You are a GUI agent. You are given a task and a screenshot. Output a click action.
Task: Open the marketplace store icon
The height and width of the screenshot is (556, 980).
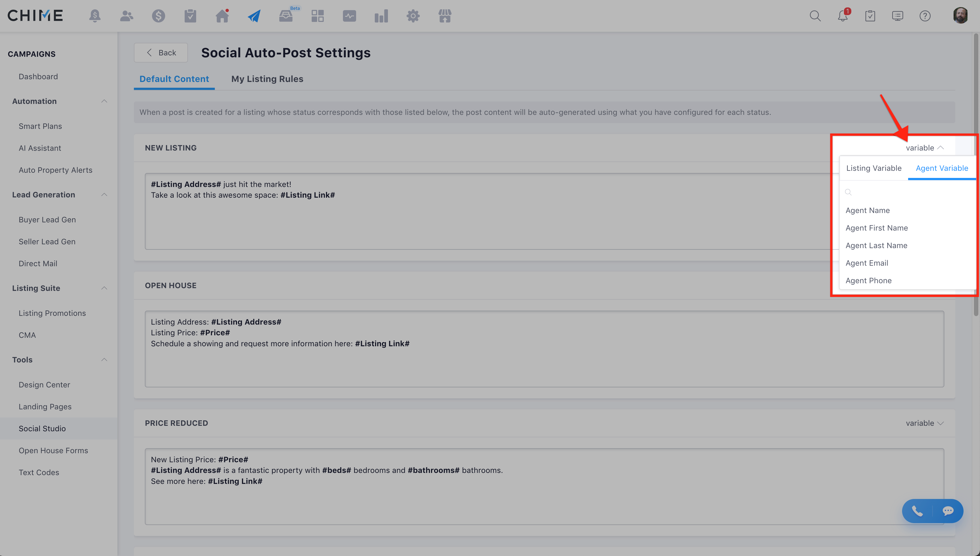coord(445,16)
